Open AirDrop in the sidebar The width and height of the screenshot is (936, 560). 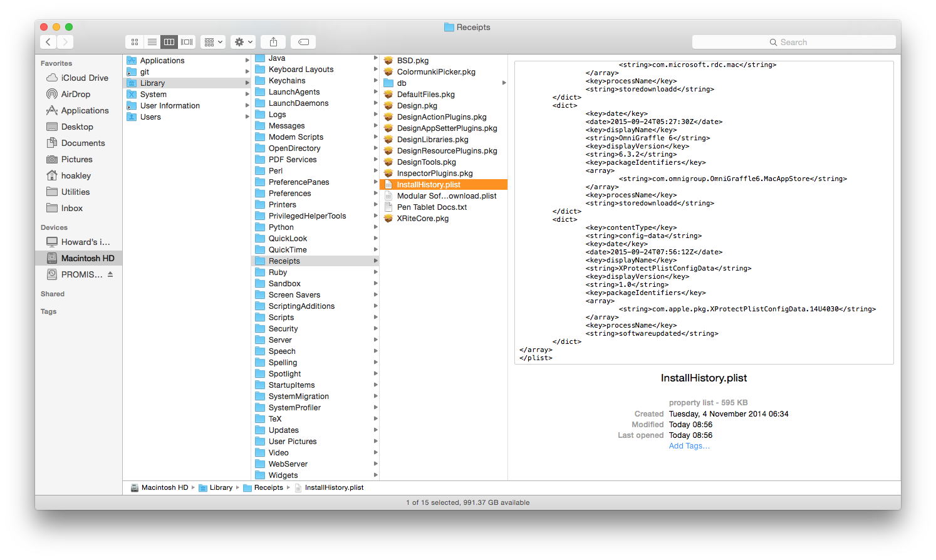(75, 94)
